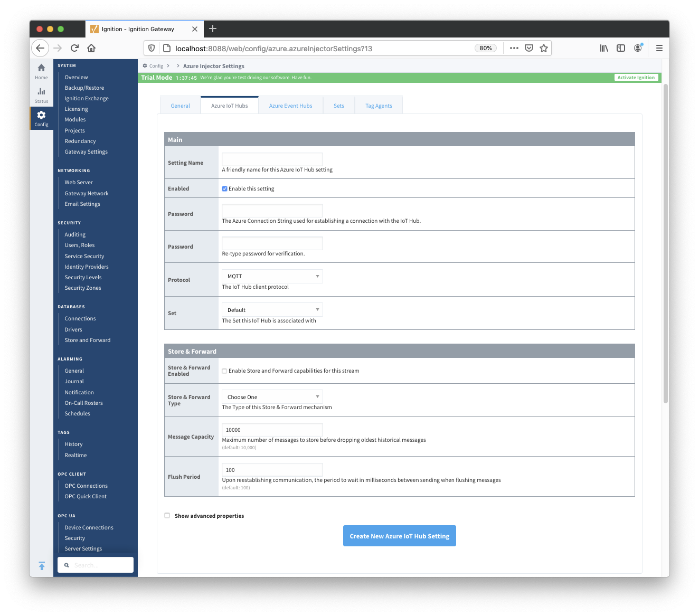Click Create New Azure IoT Hub Setting
The height and width of the screenshot is (616, 699).
(399, 536)
